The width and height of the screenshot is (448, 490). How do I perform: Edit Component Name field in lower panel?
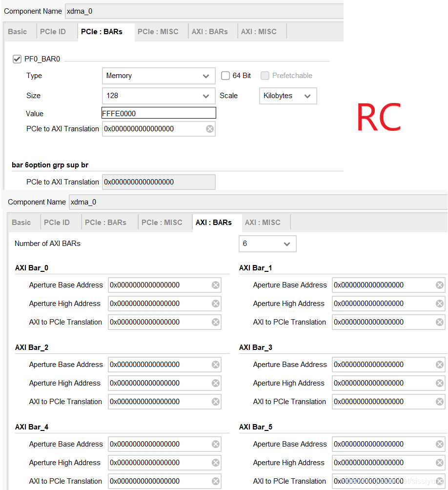click(x=258, y=202)
